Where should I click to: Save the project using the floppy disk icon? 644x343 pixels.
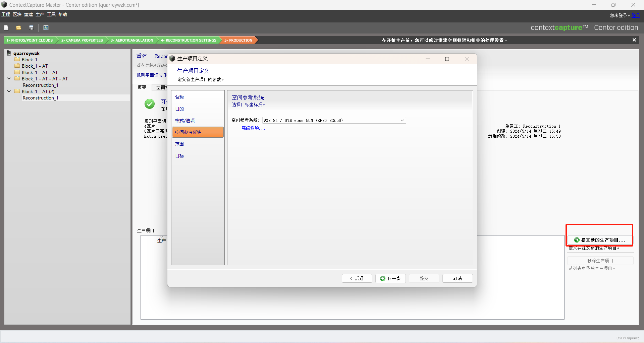pos(31,28)
